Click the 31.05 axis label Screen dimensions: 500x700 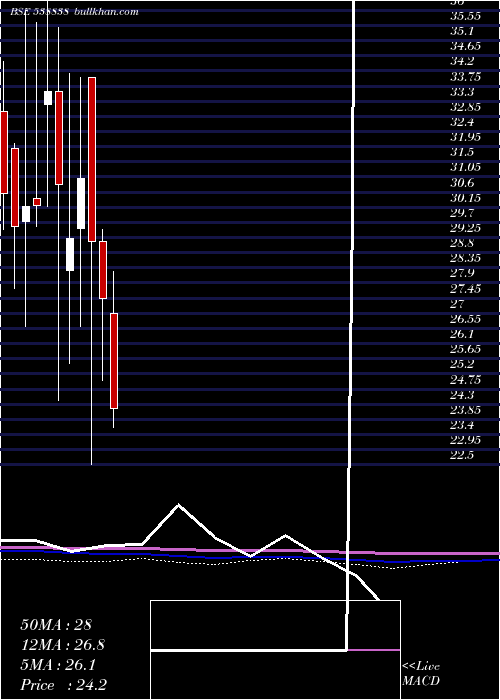tap(466, 167)
